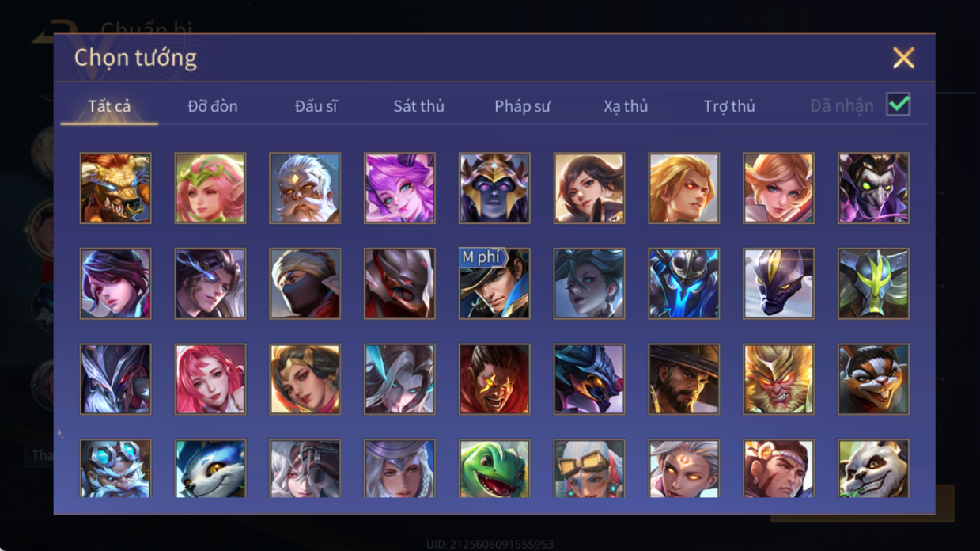Select the hero tagged "M phí"
This screenshot has height=551, width=980.
click(x=494, y=283)
